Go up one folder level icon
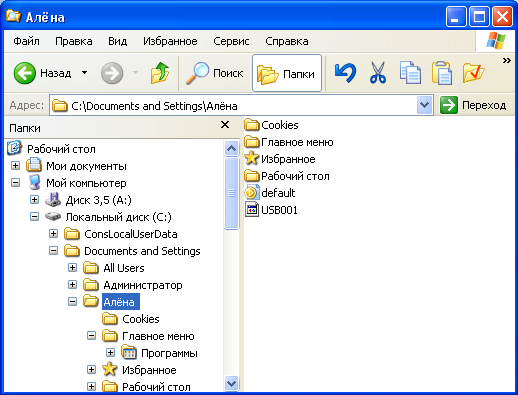This screenshot has height=395, width=518. tap(160, 73)
